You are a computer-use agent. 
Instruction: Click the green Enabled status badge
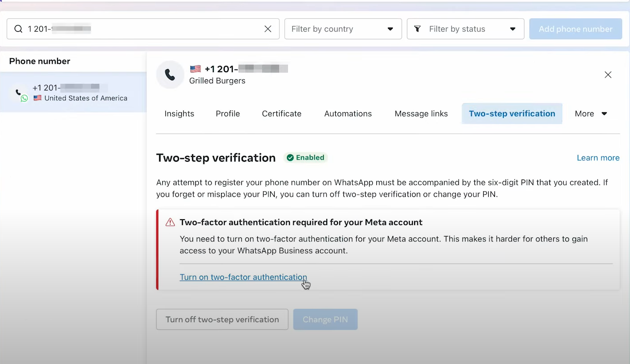point(306,158)
